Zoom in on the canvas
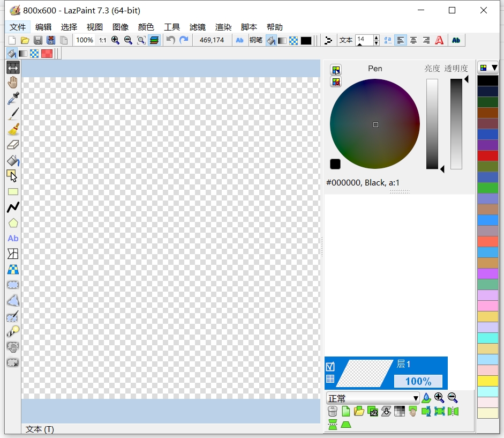Viewport: 504px width, 438px height. 115,40
